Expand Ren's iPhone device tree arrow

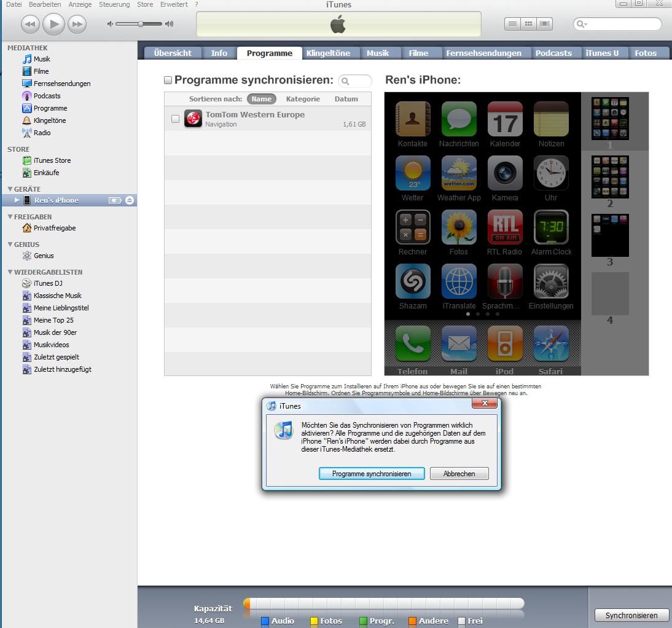click(17, 200)
